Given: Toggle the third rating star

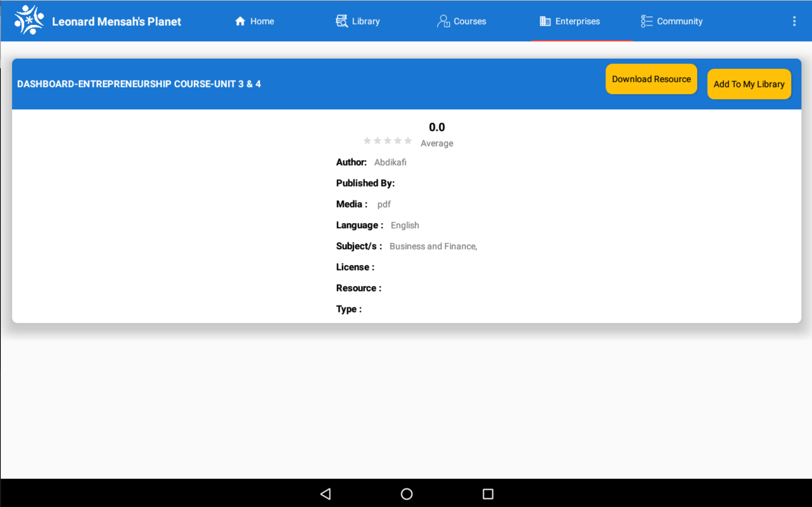Looking at the screenshot, I should tap(388, 140).
